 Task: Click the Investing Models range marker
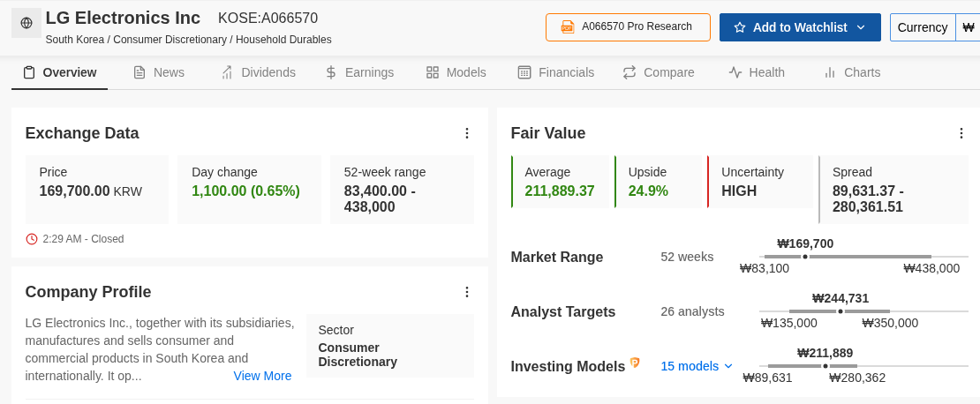pos(825,366)
